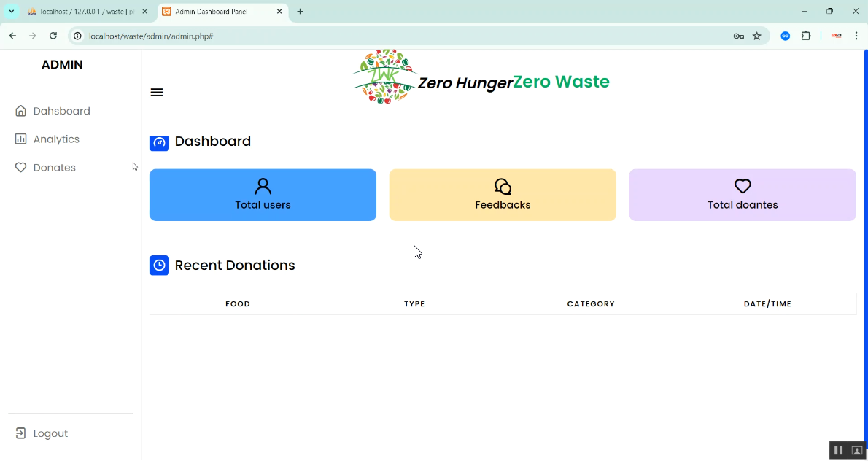Image resolution: width=868 pixels, height=461 pixels.
Task: Close the Admin Dashboard Panel tab
Action: (x=279, y=12)
